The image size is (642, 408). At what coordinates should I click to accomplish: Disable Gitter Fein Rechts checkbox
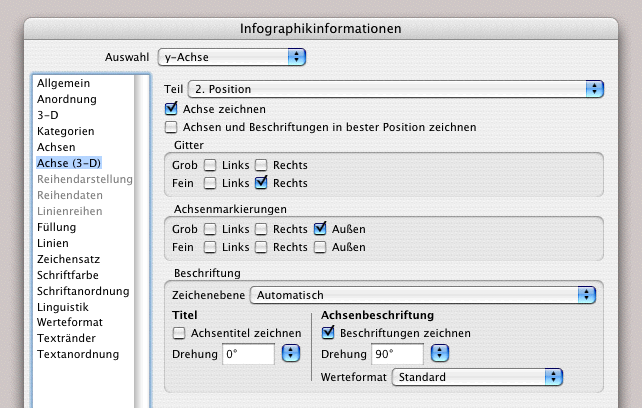click(x=261, y=183)
